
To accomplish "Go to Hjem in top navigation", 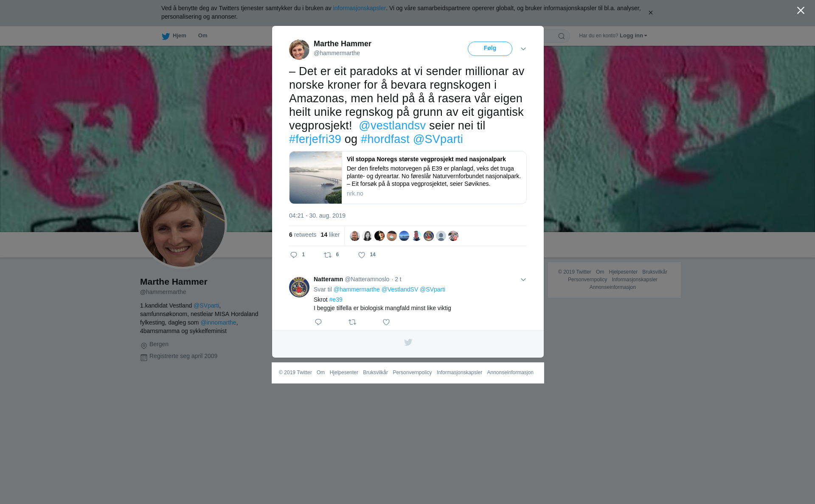I will pos(174,36).
